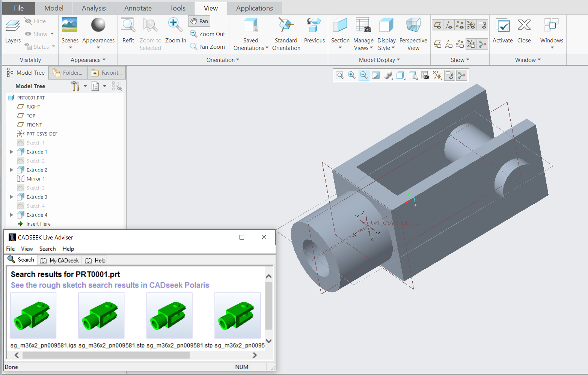Click the horizontal scrollbar in search results

tap(106, 355)
